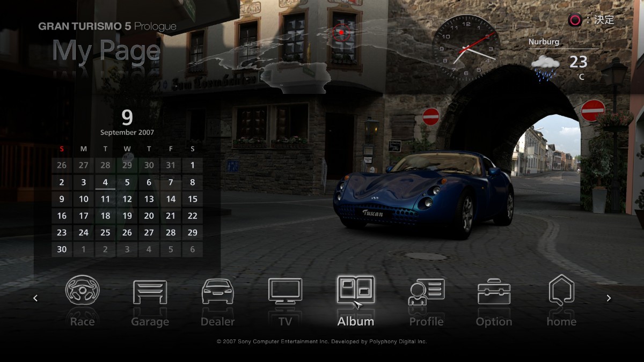The height and width of the screenshot is (362, 644).
Task: Open the TV monitor icon
Action: coord(285,291)
